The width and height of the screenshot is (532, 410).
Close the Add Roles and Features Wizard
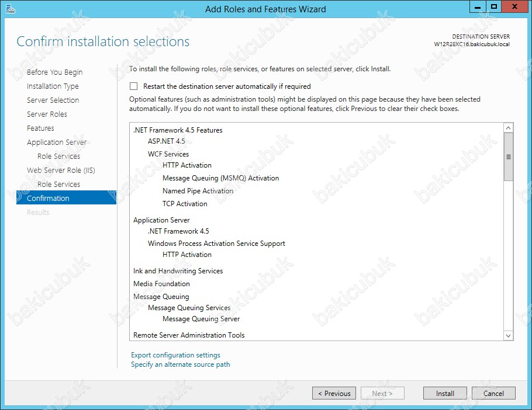tap(514, 7)
